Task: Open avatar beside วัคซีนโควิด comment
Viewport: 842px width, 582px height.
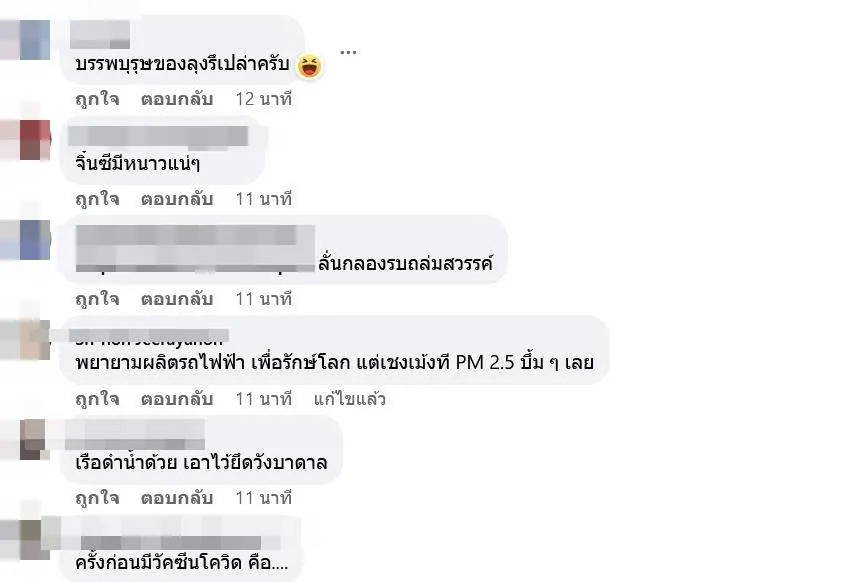Action: [35, 540]
